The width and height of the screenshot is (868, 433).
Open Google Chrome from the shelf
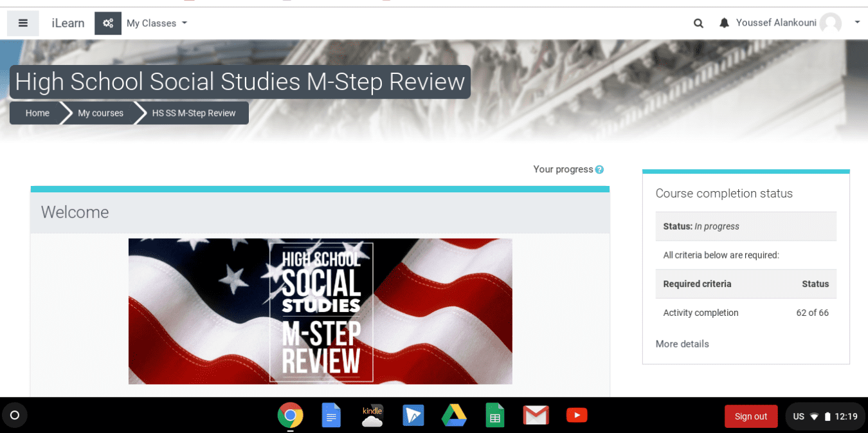[x=291, y=415]
